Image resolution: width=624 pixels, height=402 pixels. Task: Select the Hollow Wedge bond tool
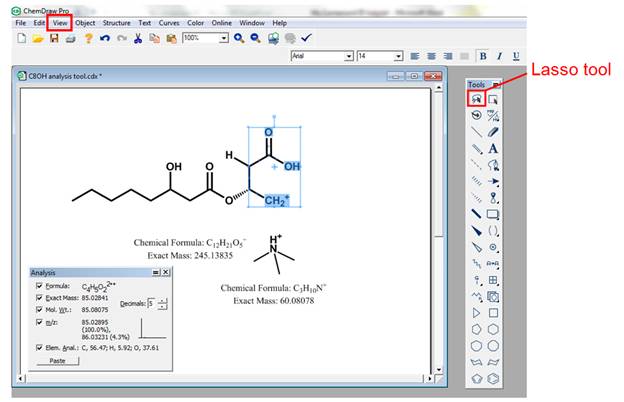(x=476, y=247)
